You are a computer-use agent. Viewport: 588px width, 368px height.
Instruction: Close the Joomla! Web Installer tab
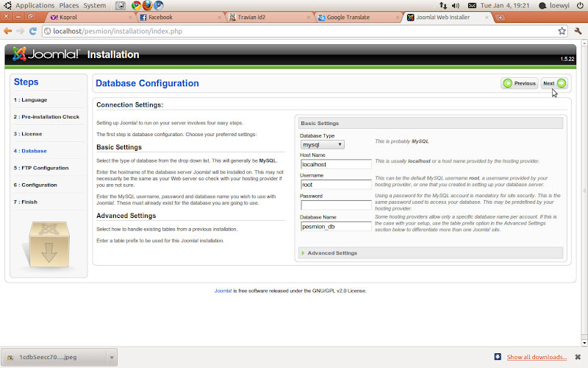[487, 17]
